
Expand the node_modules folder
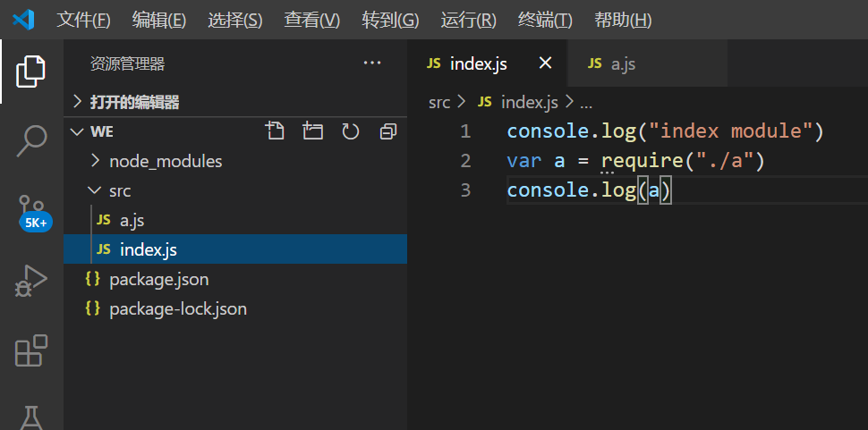coord(165,161)
